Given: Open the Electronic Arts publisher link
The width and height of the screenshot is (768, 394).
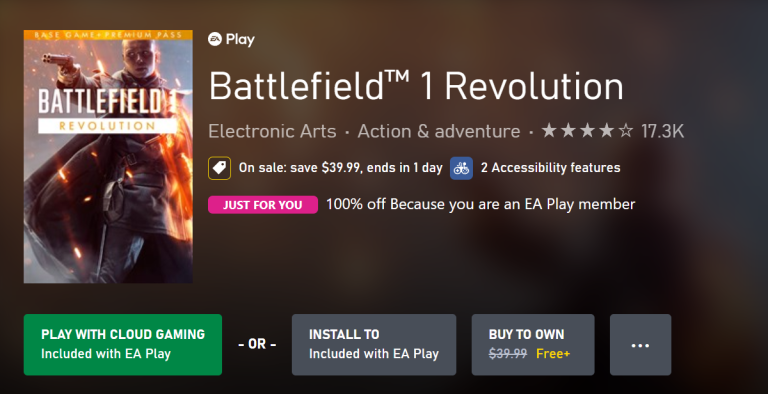Looking at the screenshot, I should tap(272, 131).
